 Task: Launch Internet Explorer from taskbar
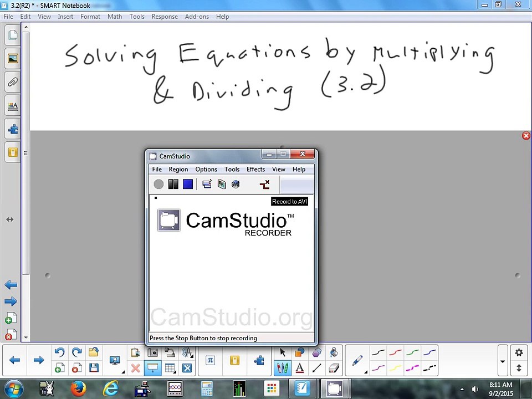pyautogui.click(x=111, y=389)
